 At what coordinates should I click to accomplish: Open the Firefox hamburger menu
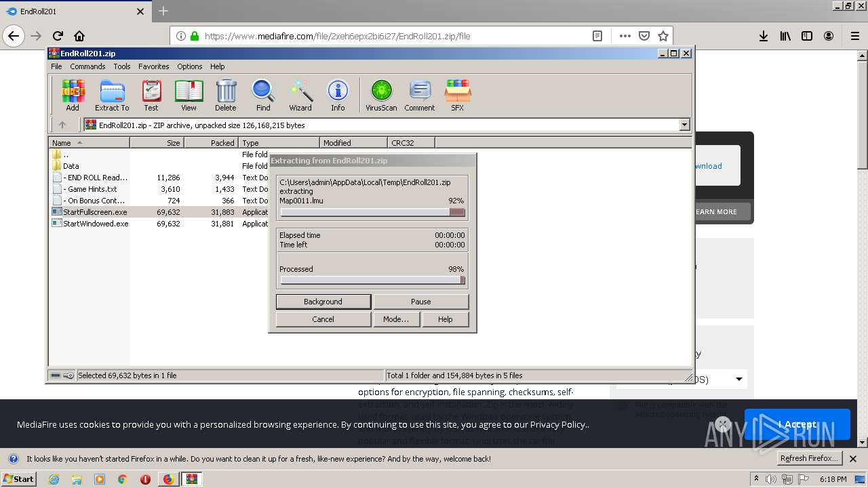click(x=855, y=36)
